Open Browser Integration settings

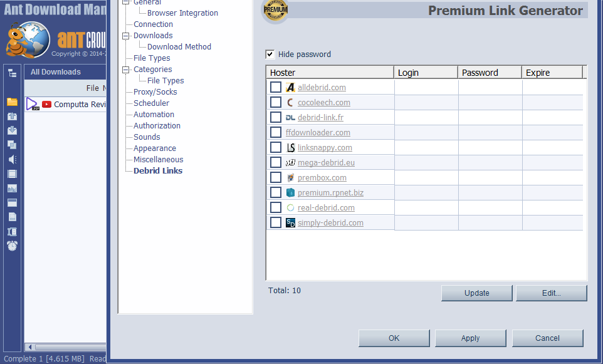coord(182,13)
